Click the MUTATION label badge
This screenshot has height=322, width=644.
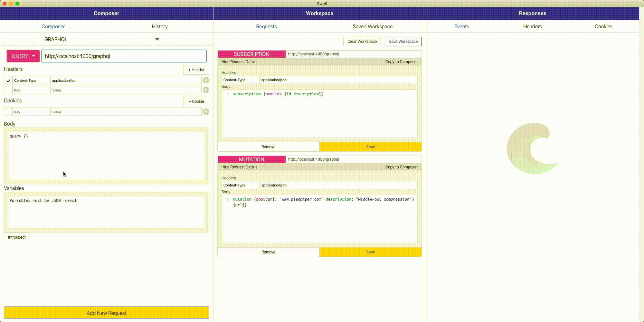pyautogui.click(x=251, y=159)
